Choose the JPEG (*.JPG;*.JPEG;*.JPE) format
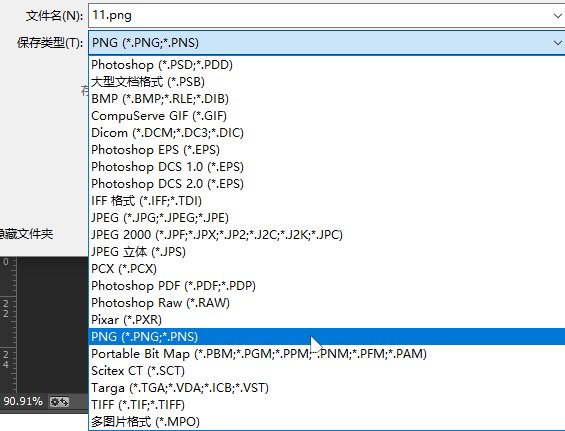Screen dimensions: 565x431 tap(326, 218)
